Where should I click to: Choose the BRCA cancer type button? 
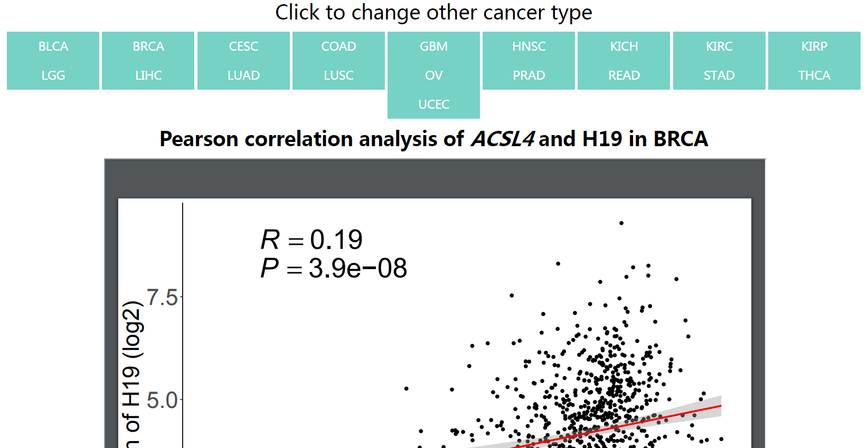coord(148,46)
